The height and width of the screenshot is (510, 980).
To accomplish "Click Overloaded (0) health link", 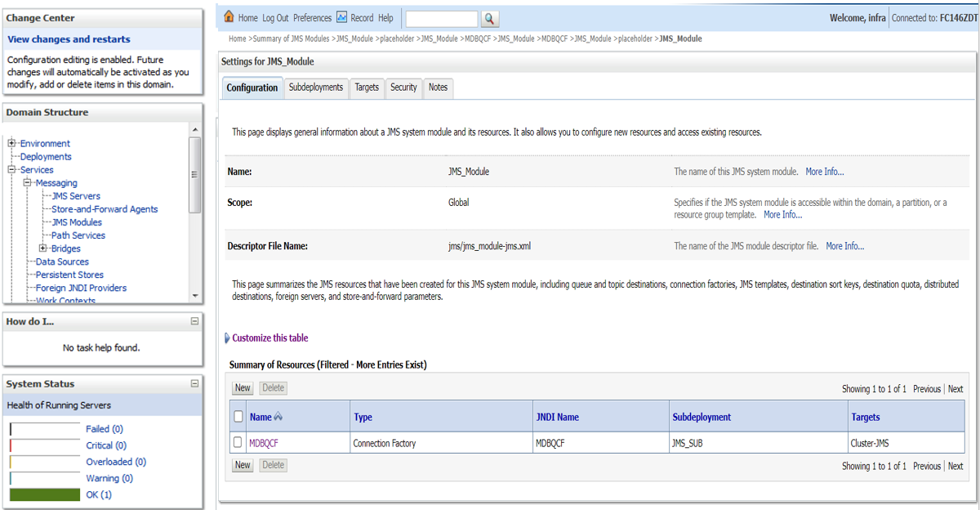I will click(x=116, y=462).
